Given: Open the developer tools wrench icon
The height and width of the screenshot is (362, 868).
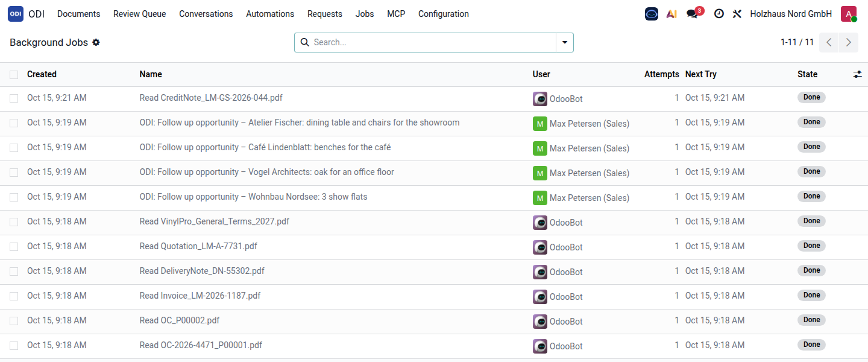Looking at the screenshot, I should 737,14.
